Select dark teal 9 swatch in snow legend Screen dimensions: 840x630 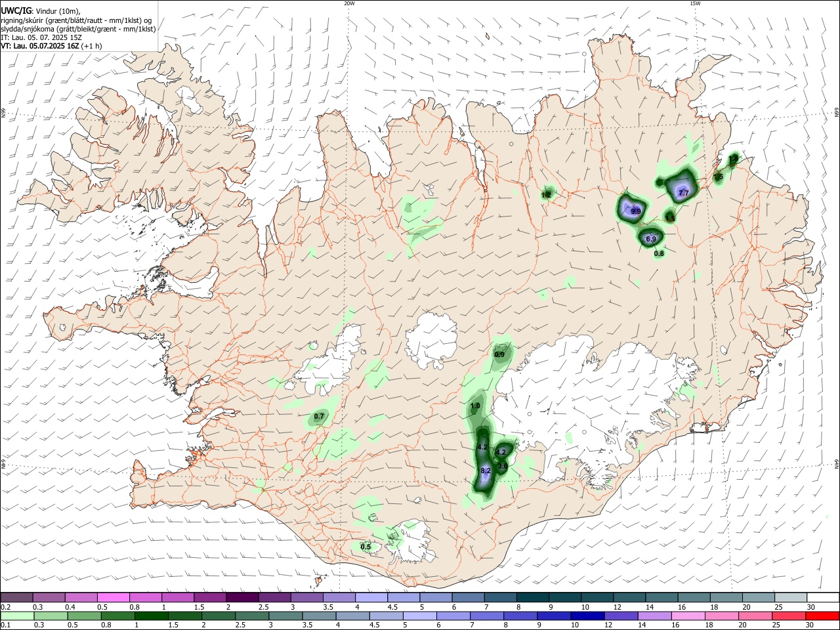[x=565, y=598]
